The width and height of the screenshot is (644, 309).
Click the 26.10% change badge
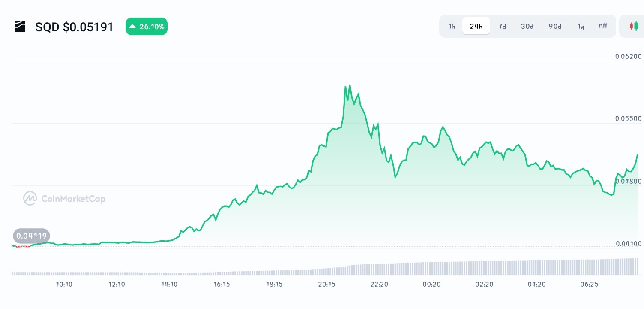click(x=147, y=26)
